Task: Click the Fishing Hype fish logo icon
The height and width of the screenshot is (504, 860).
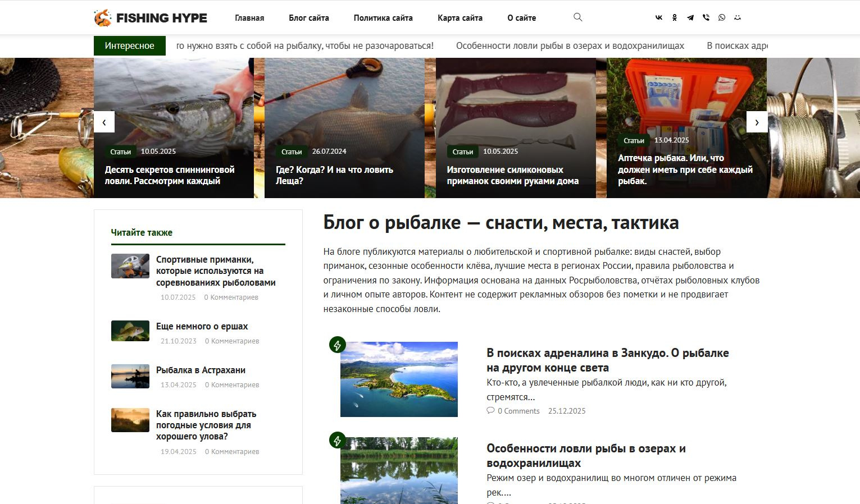Action: (x=103, y=18)
